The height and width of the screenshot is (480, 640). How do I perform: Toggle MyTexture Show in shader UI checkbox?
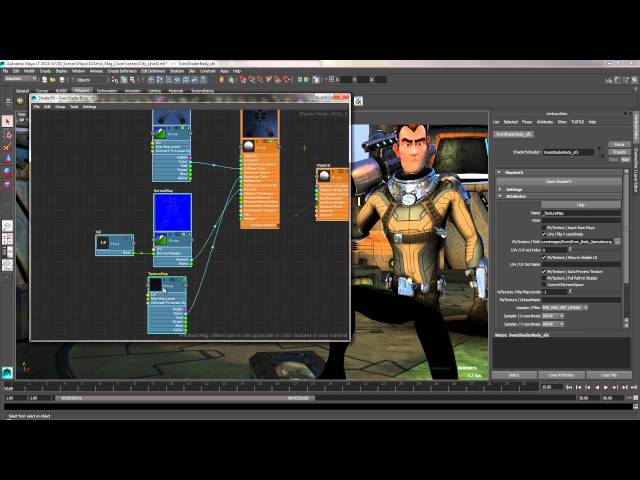click(x=544, y=258)
